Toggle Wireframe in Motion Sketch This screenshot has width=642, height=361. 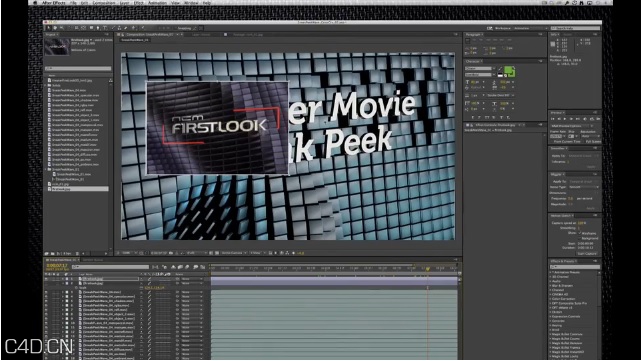580,233
